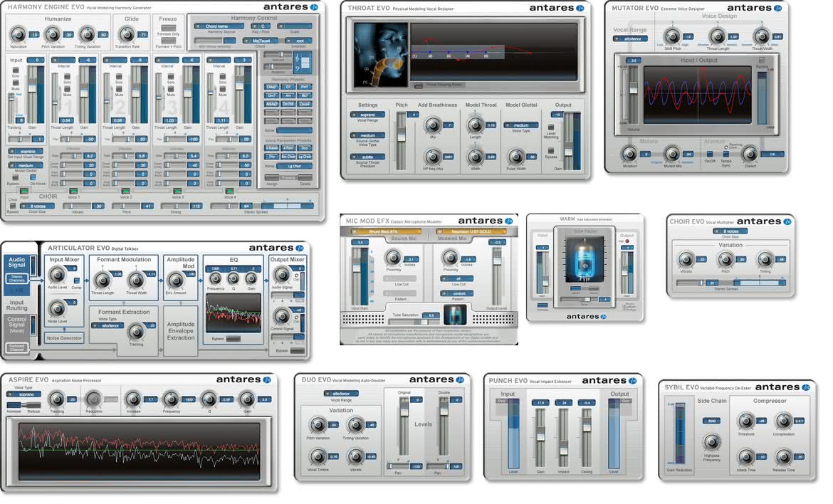Click the Env Amount knob in Articulator Evo

pos(175,280)
